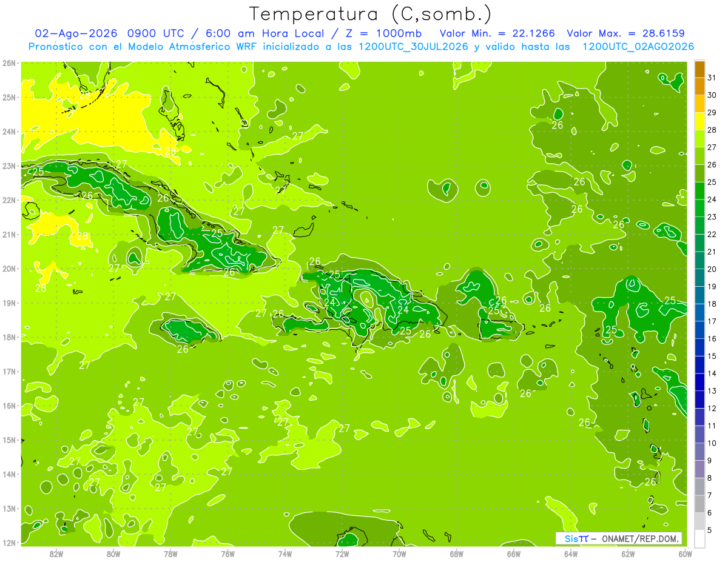Click the longitude label 80W
This screenshot has height=562, width=728.
pyautogui.click(x=113, y=554)
